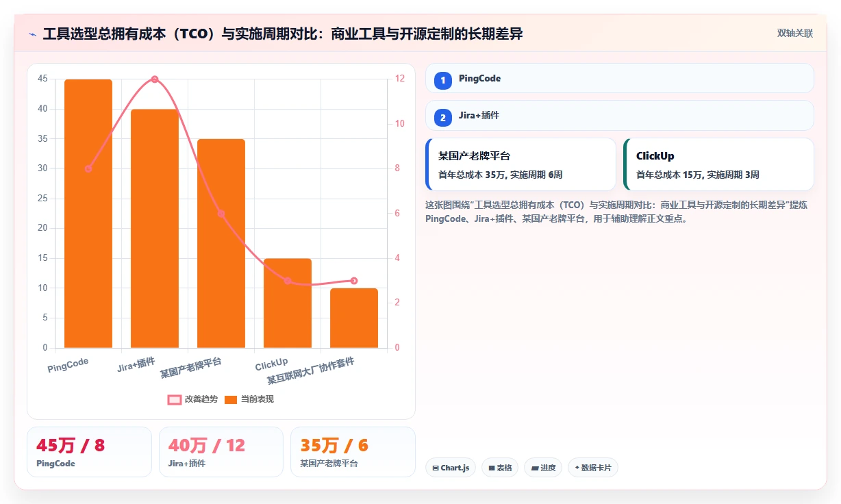Open the ClickUp cost card
This screenshot has width=841, height=504.
click(718, 164)
